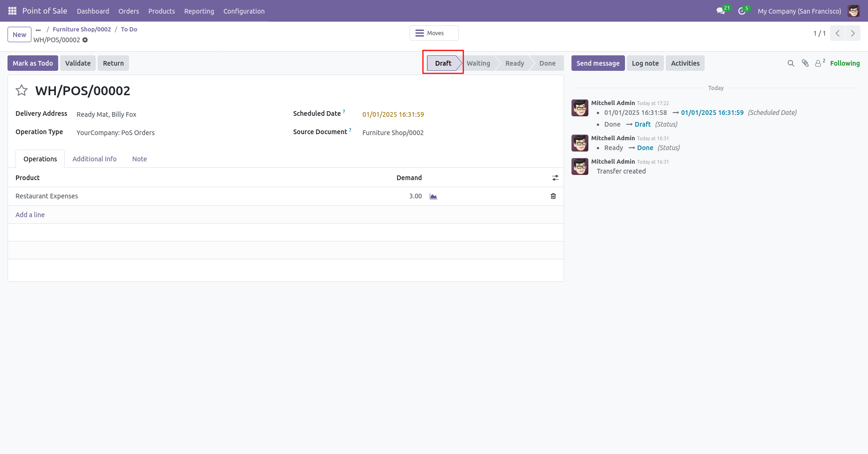Click the Return button
Image resolution: width=868 pixels, height=454 pixels.
[114, 63]
